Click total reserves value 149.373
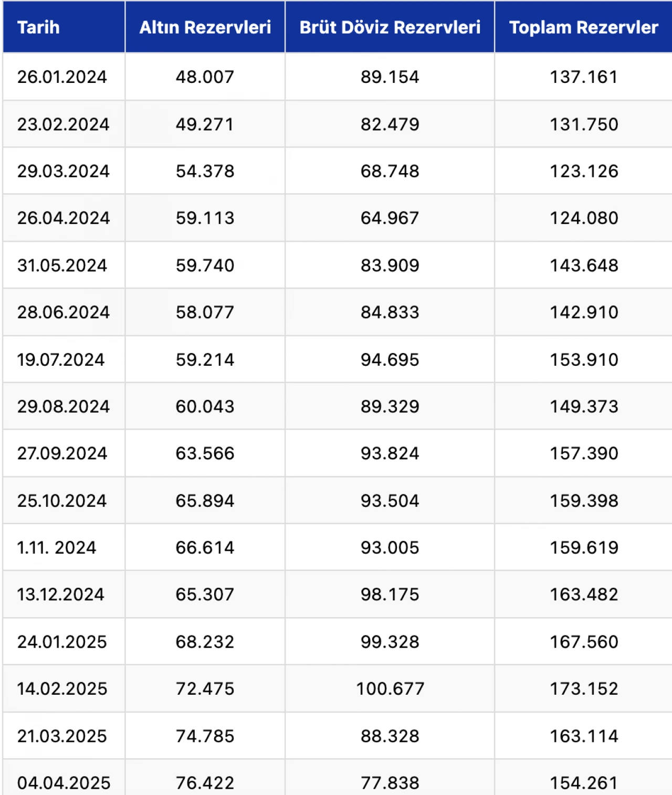 (x=584, y=406)
